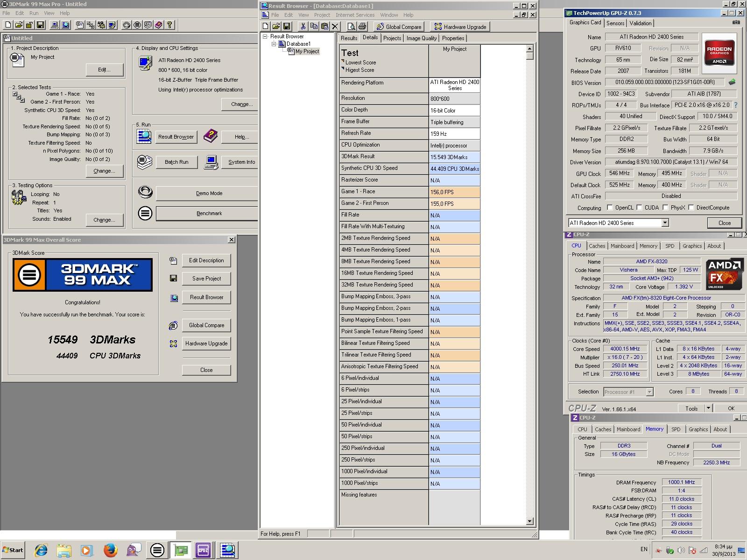Image resolution: width=747 pixels, height=560 pixels.
Task: Switch to the Results tab in Result Browser
Action: (349, 38)
